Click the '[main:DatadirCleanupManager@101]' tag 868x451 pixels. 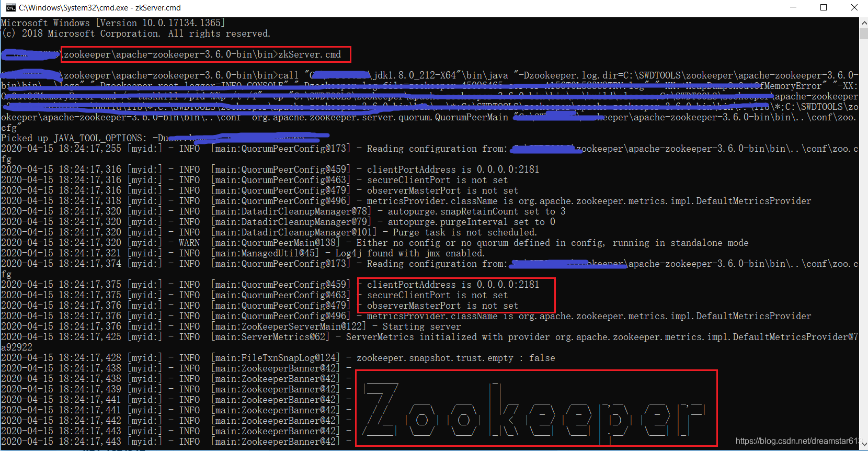[x=294, y=232]
